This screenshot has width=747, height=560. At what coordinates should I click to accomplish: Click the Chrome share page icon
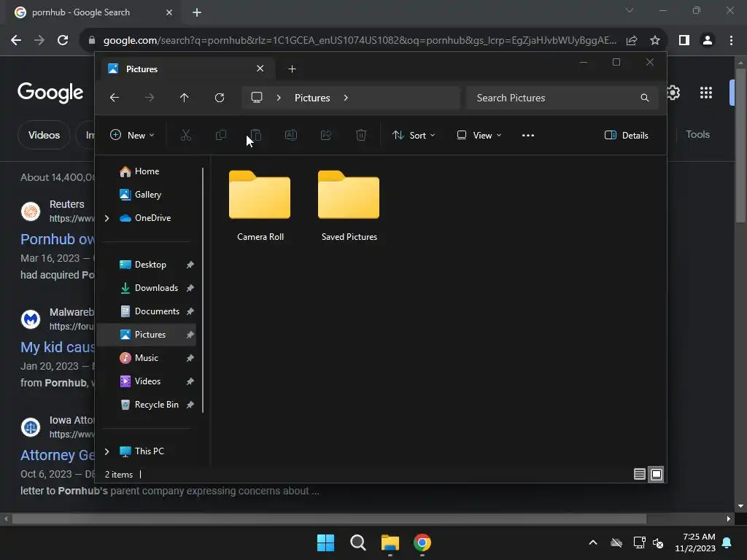coord(632,40)
